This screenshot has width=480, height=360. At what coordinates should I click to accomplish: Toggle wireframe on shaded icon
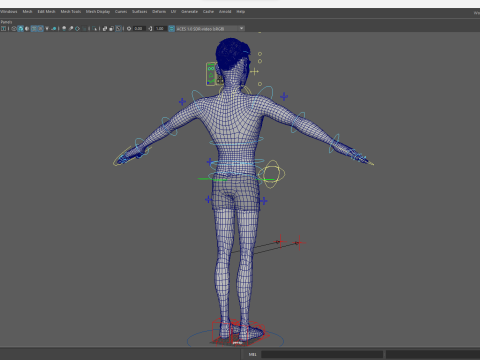point(34,29)
